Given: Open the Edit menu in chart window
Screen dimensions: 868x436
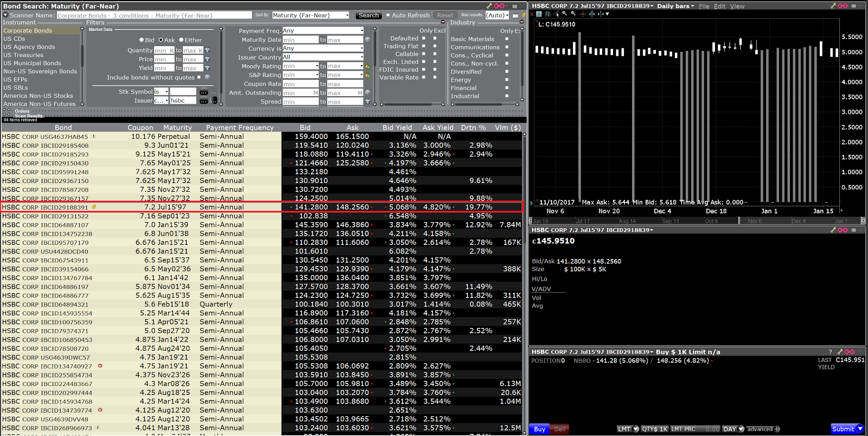Looking at the screenshot, I should [x=719, y=7].
